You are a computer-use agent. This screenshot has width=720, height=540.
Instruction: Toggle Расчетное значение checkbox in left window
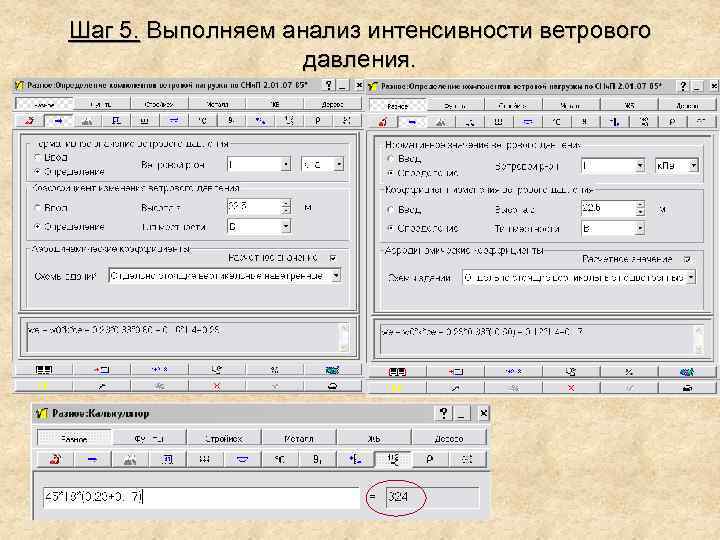pos(333,258)
